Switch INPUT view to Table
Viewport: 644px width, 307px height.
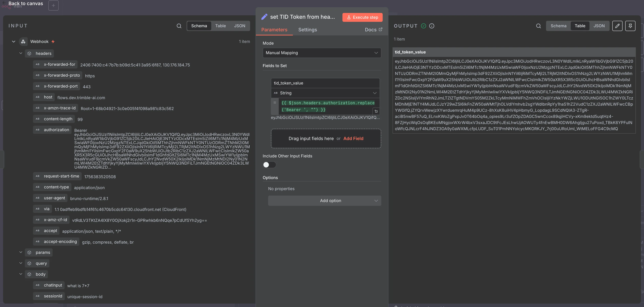click(220, 26)
